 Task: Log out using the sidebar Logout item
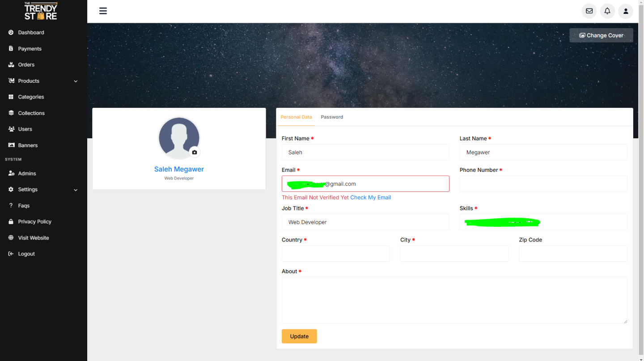(x=26, y=254)
